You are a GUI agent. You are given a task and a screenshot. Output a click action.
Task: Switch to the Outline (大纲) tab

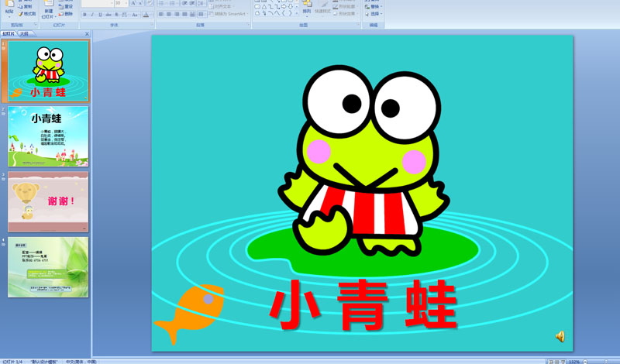point(24,34)
